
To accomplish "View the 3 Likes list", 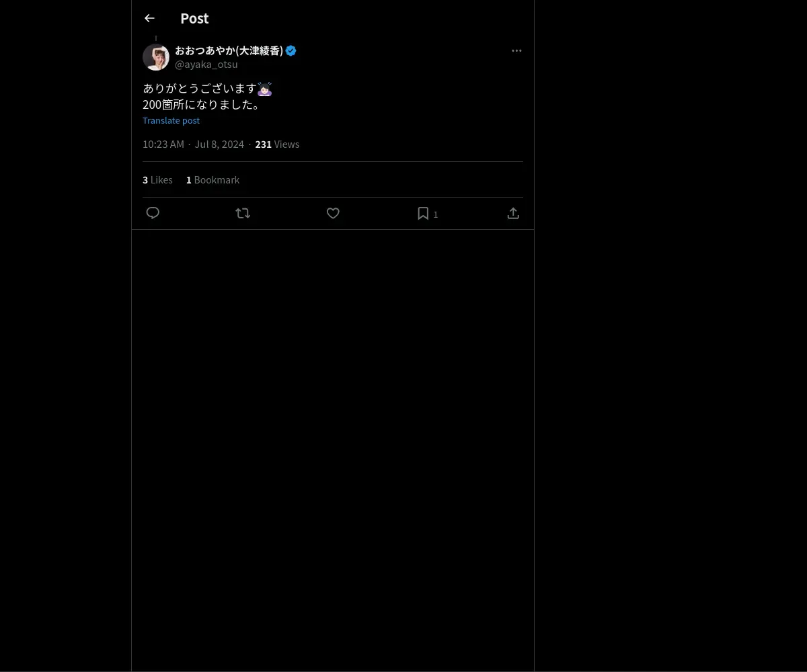I will (x=157, y=179).
